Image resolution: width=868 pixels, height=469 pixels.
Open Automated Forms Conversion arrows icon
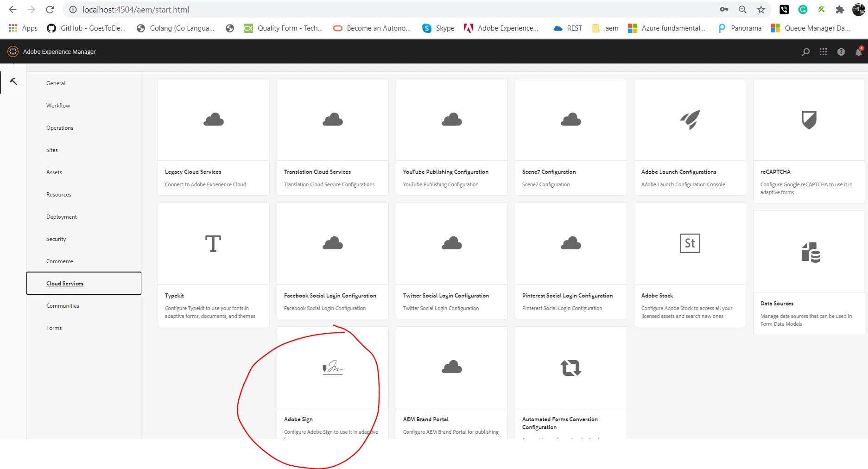(571, 368)
